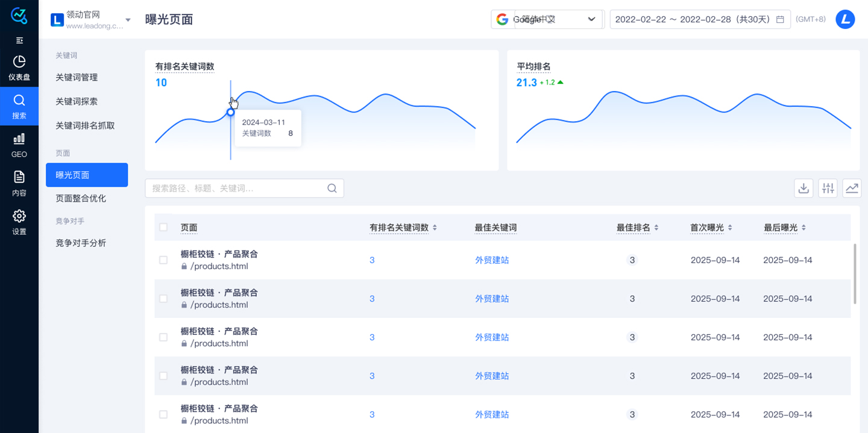
Task: Click the keyword count link 3 in the fifth row
Action: 372,414
